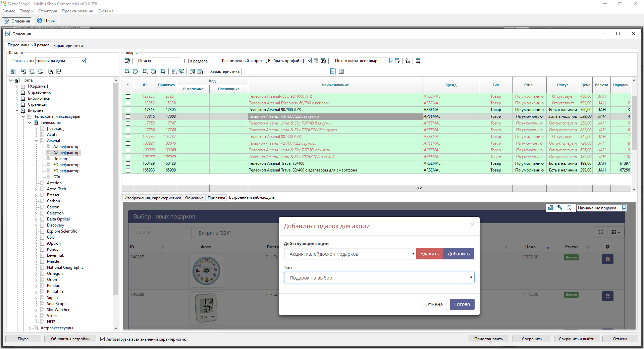The height and width of the screenshot is (349, 644).
Task: Click the copy product list icon
Action: pos(174,71)
